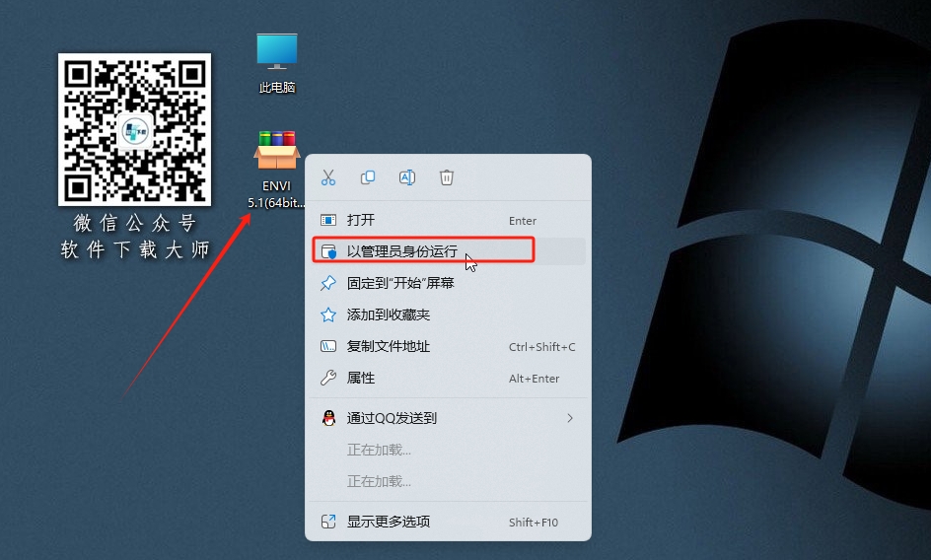Select 固定到"开始"屏幕 option
931x560 pixels.
tap(449, 283)
